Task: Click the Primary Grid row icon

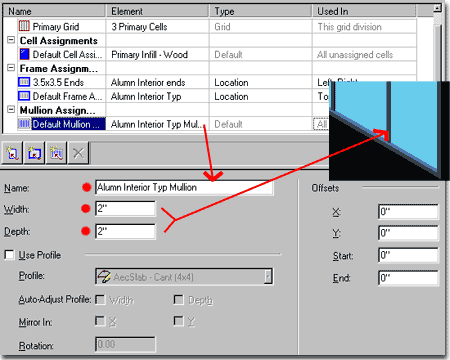Action: [24, 26]
